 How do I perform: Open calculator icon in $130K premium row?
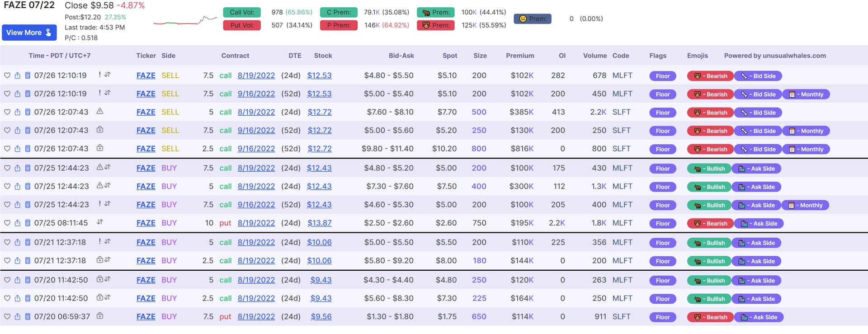point(28,131)
